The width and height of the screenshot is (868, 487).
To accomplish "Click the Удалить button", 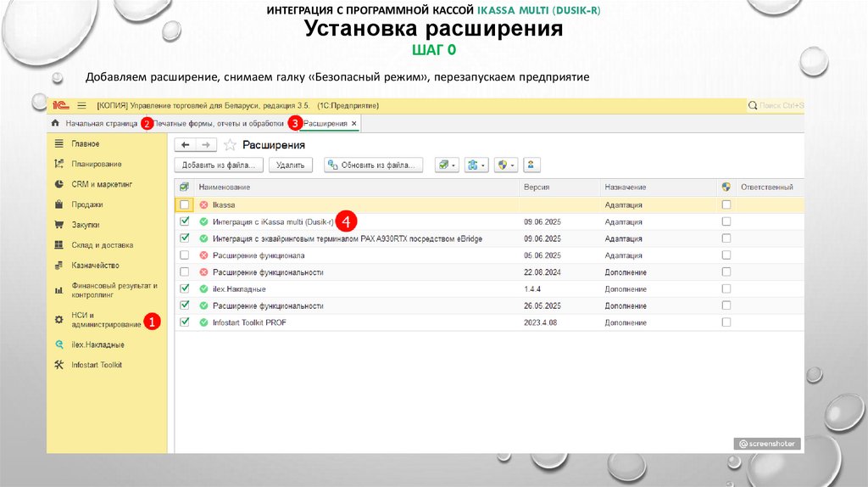I will tap(290, 165).
